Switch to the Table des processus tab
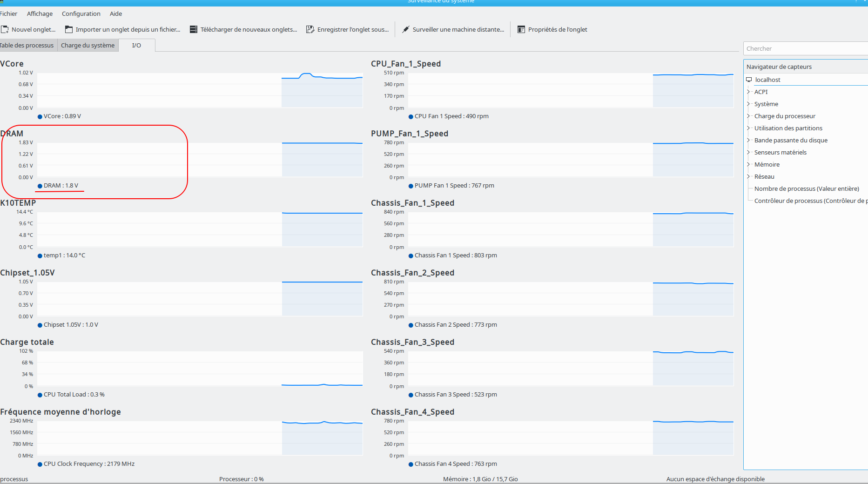Screen dimensions: 868x484 (x=28, y=45)
